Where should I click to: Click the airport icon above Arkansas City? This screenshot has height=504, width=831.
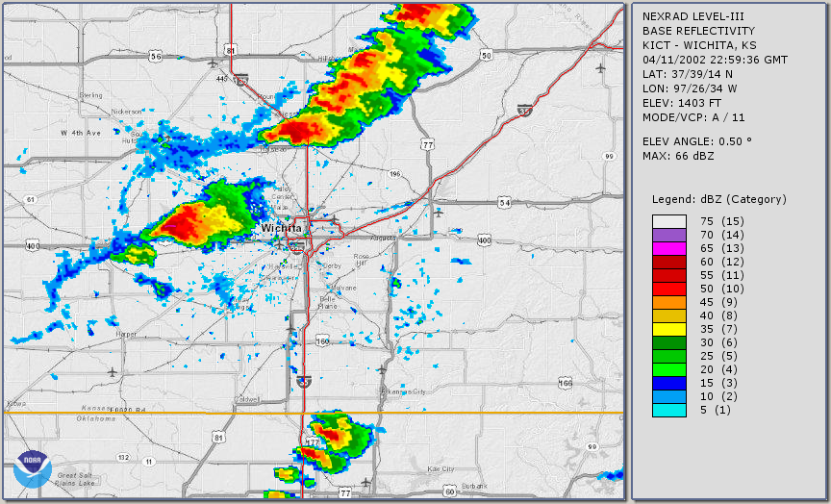tap(382, 369)
